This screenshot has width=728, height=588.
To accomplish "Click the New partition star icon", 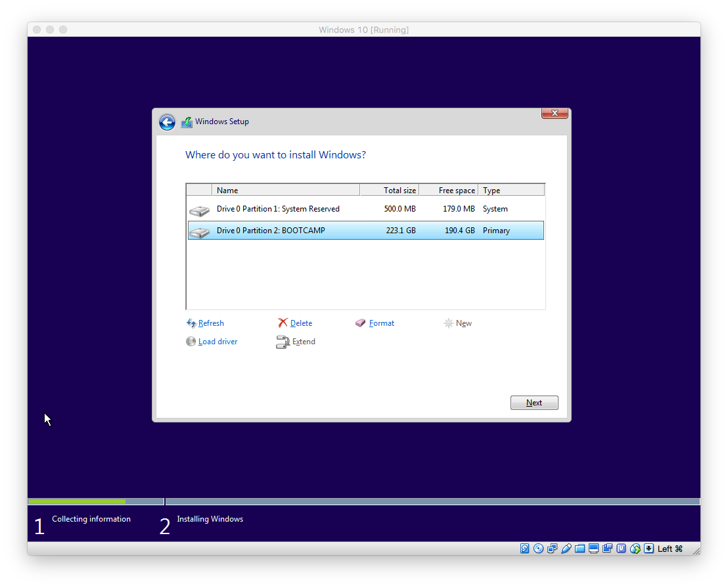I will point(448,323).
